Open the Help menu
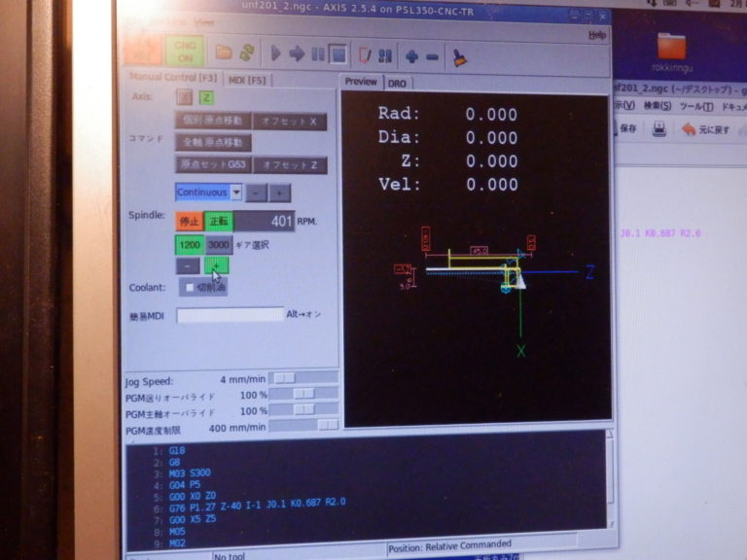 596,35
